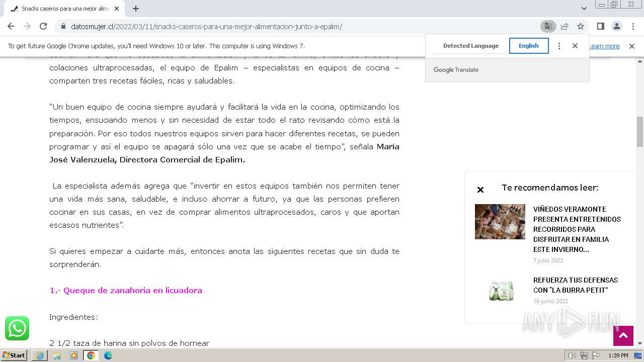Open the 'VIÑEDOS VERAMONTE PRESENTA' article link
The image size is (644, 362).
point(577,229)
